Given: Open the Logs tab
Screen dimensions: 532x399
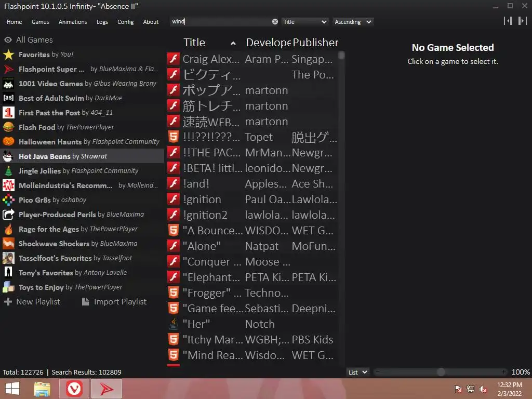Looking at the screenshot, I should click(x=102, y=22).
